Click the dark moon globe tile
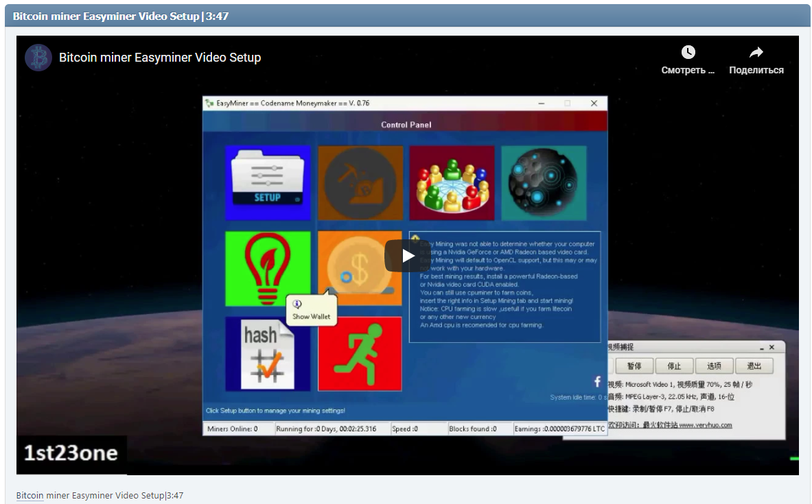Viewport: 812px width, 504px height. pos(544,182)
